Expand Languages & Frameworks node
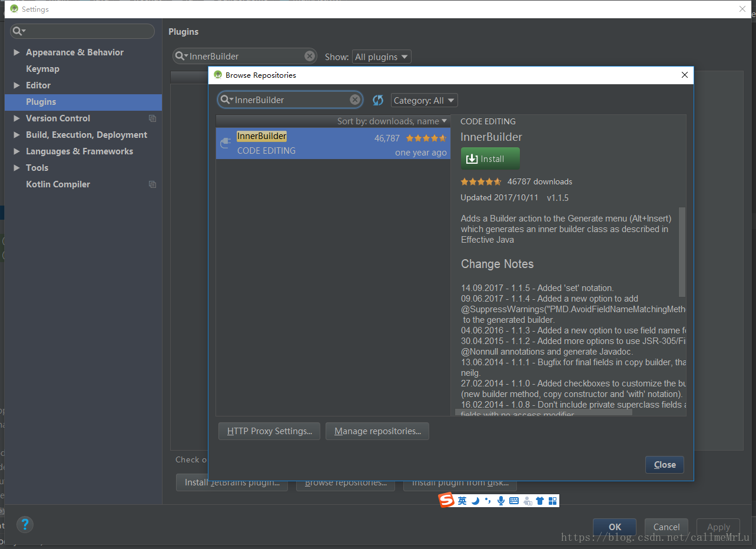Screen dimensions: 756x549 click(x=16, y=151)
